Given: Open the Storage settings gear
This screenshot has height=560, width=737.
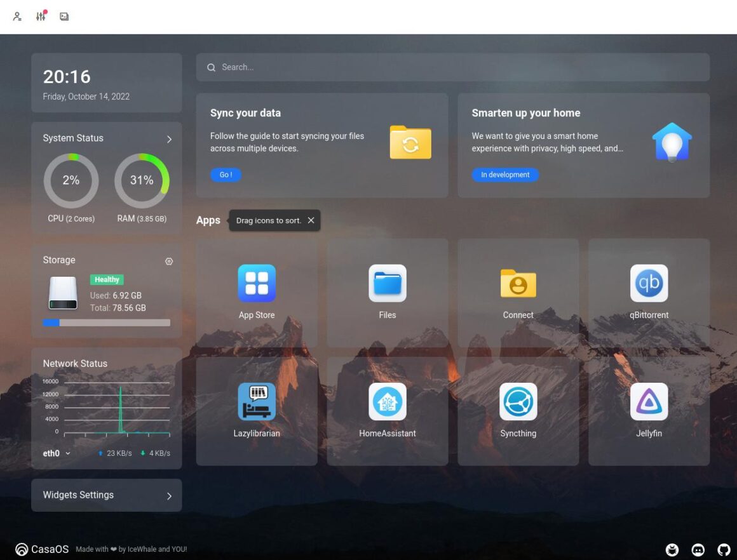Looking at the screenshot, I should pyautogui.click(x=169, y=261).
